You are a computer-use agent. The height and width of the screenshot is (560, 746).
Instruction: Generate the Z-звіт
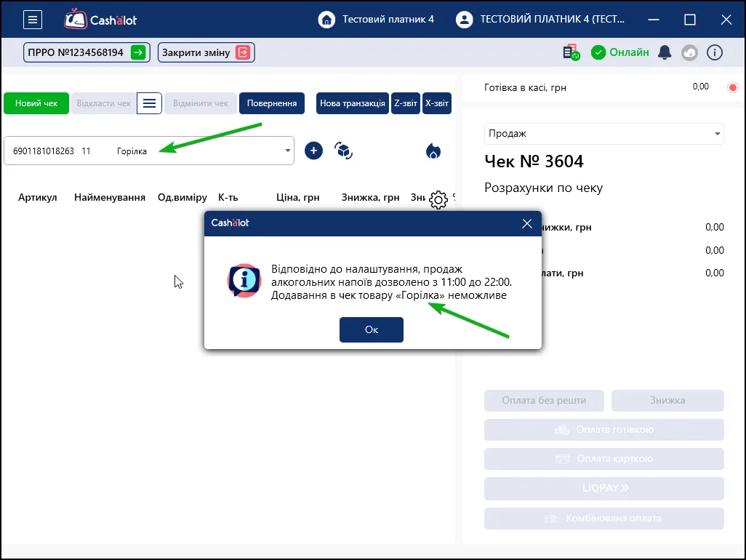(x=405, y=103)
